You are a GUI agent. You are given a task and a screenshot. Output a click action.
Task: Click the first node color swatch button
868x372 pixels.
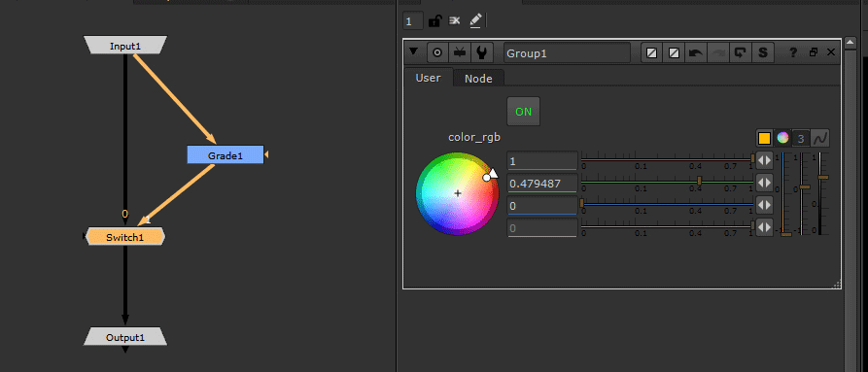[652, 53]
